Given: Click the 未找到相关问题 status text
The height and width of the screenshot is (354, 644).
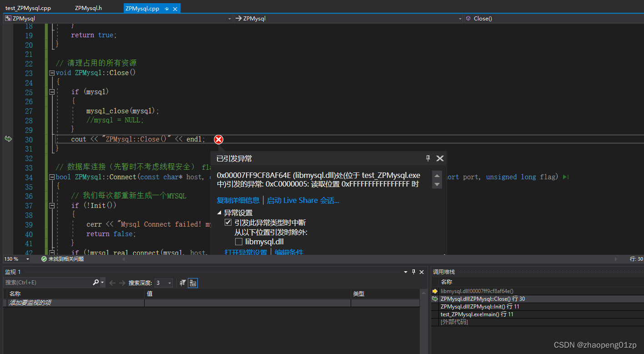Looking at the screenshot, I should [66, 259].
